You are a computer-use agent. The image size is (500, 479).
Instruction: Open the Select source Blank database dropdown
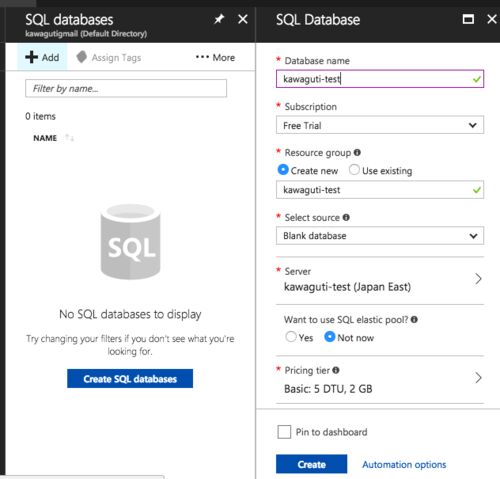click(380, 236)
